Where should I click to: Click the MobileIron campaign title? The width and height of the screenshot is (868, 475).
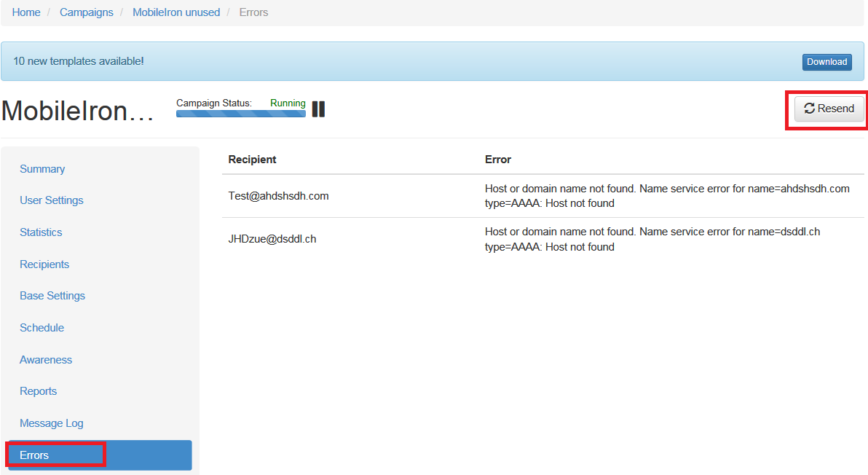click(77, 111)
